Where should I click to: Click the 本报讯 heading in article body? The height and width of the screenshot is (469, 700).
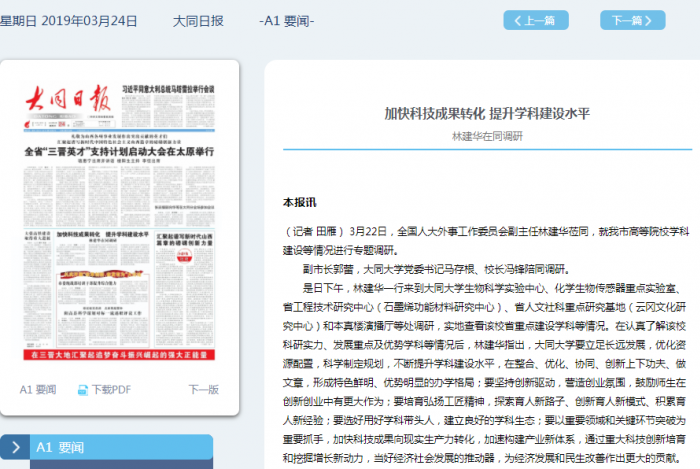299,202
